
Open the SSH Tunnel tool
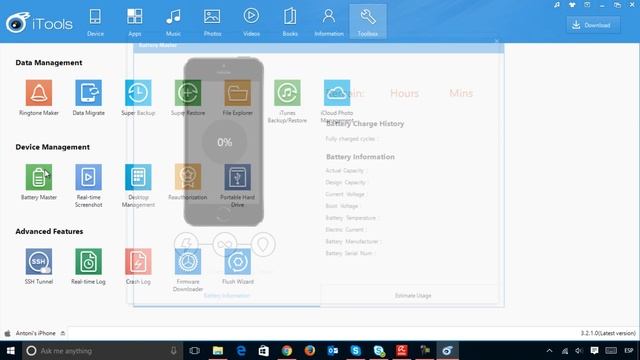39,262
